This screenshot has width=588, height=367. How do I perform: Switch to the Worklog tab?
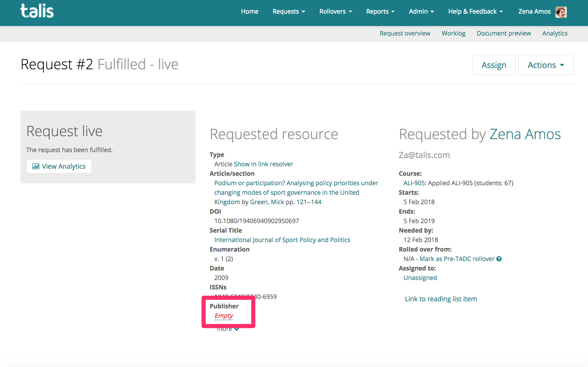(x=453, y=33)
